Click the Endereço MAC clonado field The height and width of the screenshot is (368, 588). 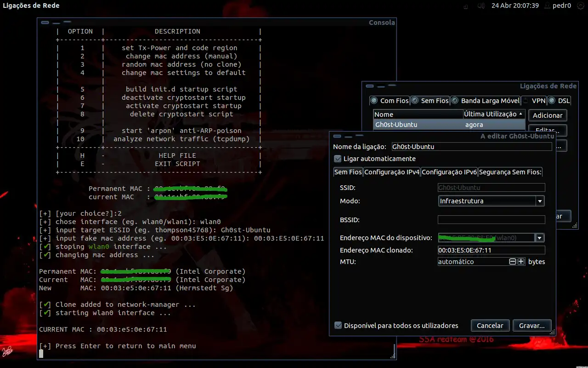(491, 250)
